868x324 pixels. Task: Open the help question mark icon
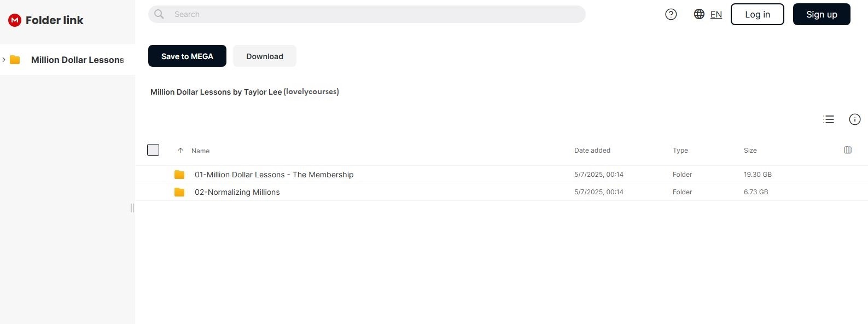[x=671, y=14]
